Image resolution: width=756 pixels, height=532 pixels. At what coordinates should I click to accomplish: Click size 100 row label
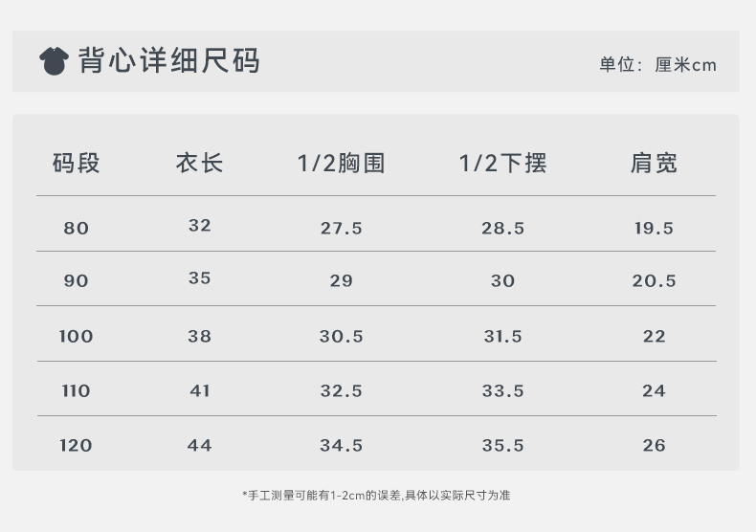click(x=76, y=336)
